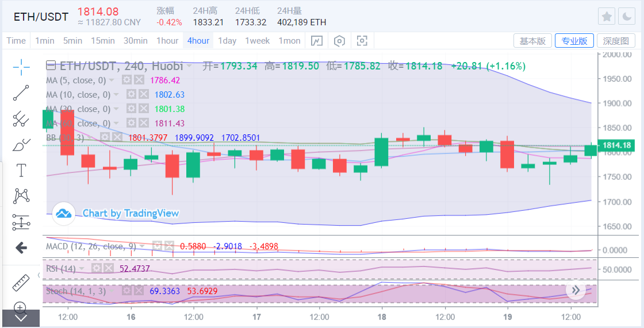Switch to 专业版 professional chart view
This screenshot has width=644, height=328.
pos(574,41)
